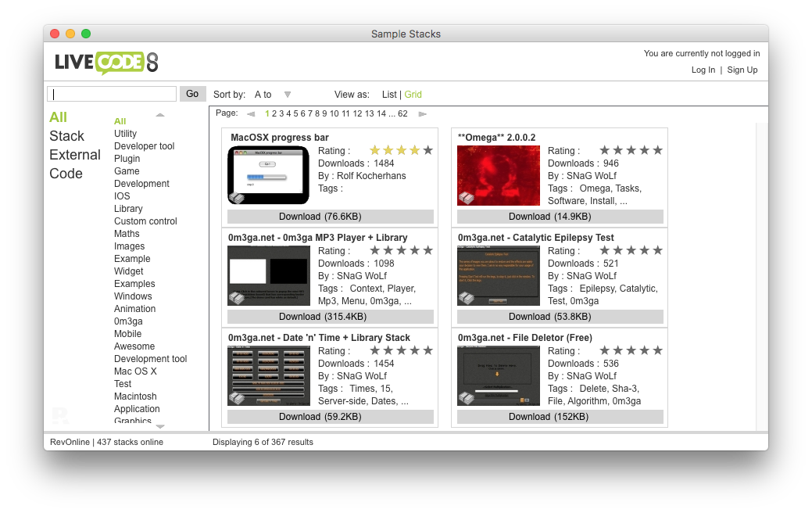The width and height of the screenshot is (812, 513).
Task: Go to page 5
Action: pyautogui.click(x=295, y=113)
